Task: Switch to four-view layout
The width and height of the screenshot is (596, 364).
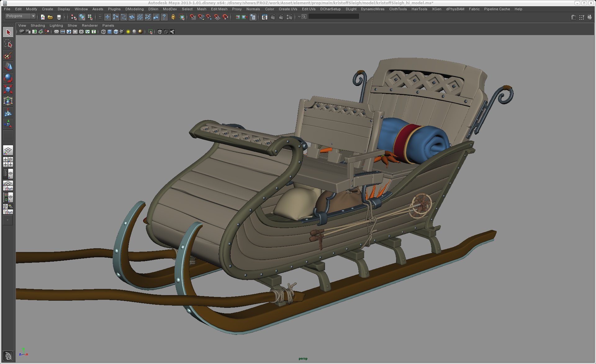Action: 8,162
